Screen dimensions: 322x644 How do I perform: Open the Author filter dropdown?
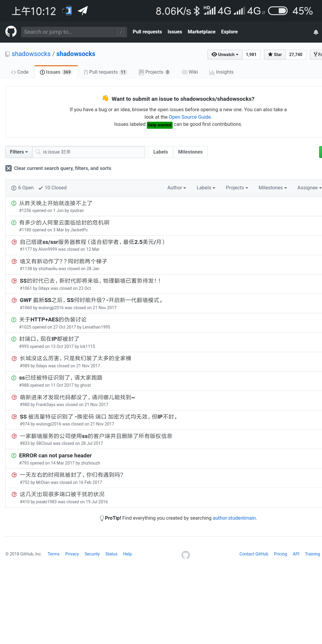(x=177, y=188)
